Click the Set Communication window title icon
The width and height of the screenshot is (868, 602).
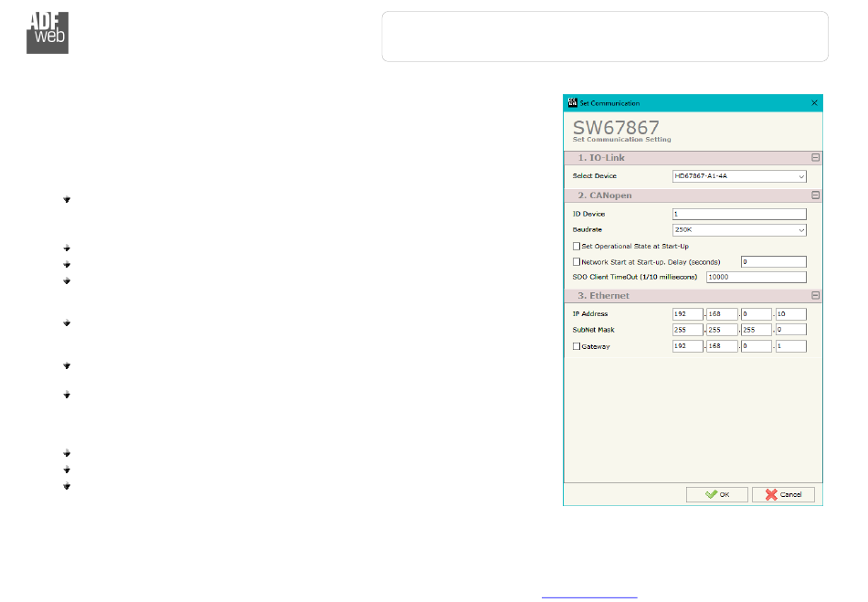click(x=572, y=103)
